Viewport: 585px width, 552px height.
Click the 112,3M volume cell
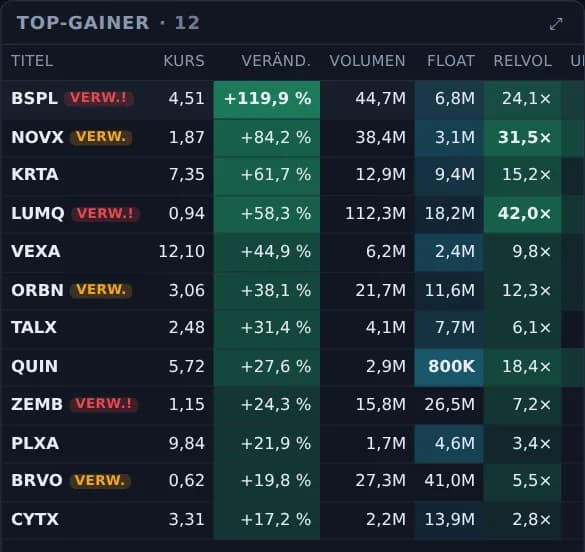(367, 214)
